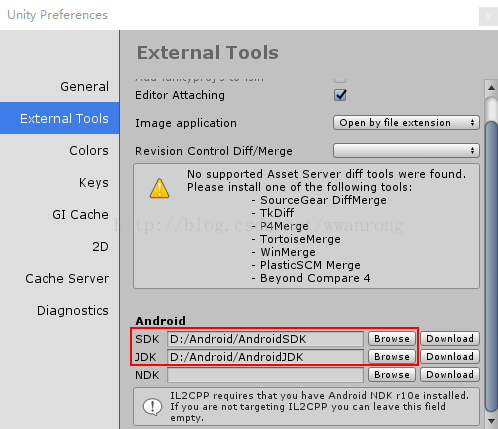Click the 'Beyond Compare 4' list entry
The height and width of the screenshot is (429, 498).
[315, 278]
